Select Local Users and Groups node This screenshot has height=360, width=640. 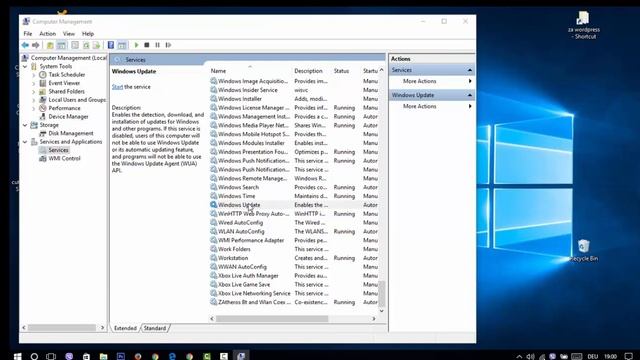(x=77, y=100)
